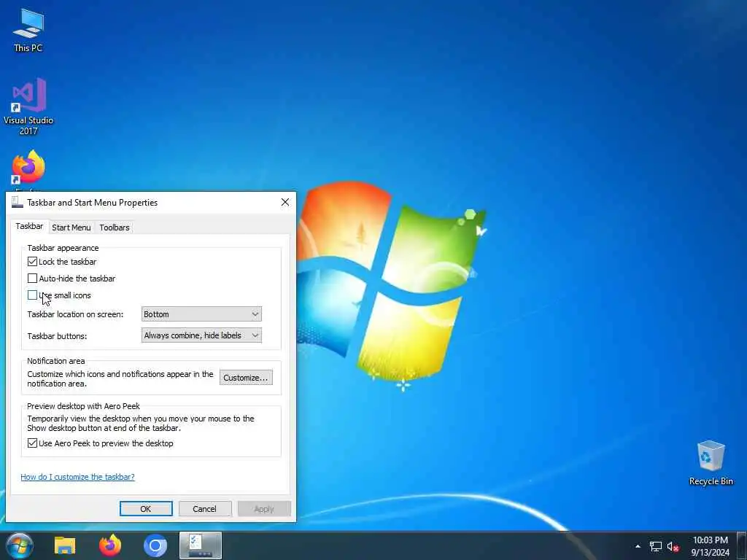
Task: Click the dialog title bar icon
Action: 18,203
